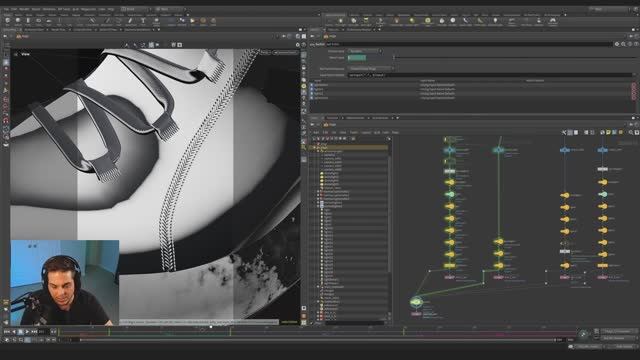This screenshot has height=360, width=640.
Task: Jump to last frame on playbar
Action: pyautogui.click(x=34, y=332)
